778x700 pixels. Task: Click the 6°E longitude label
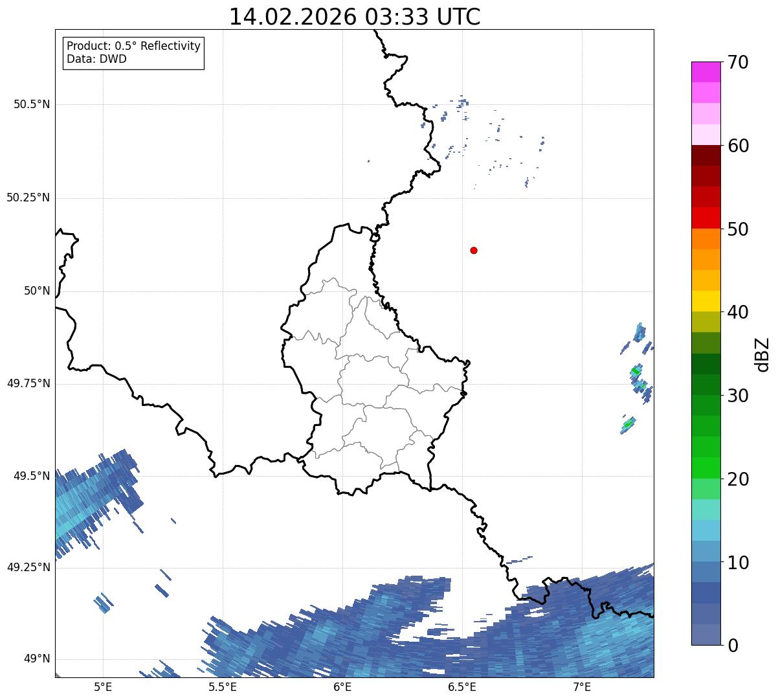pyautogui.click(x=342, y=686)
